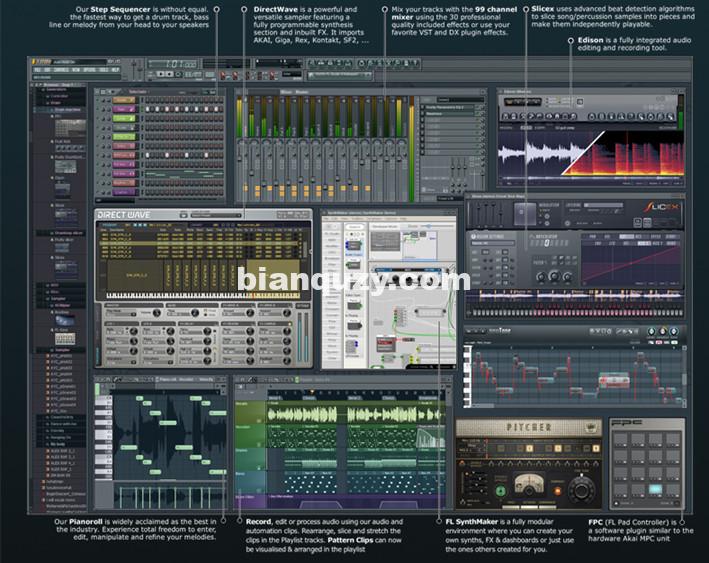Select the top channel button in the Step Sequencer
The height and width of the screenshot is (563, 709).
pos(123,100)
